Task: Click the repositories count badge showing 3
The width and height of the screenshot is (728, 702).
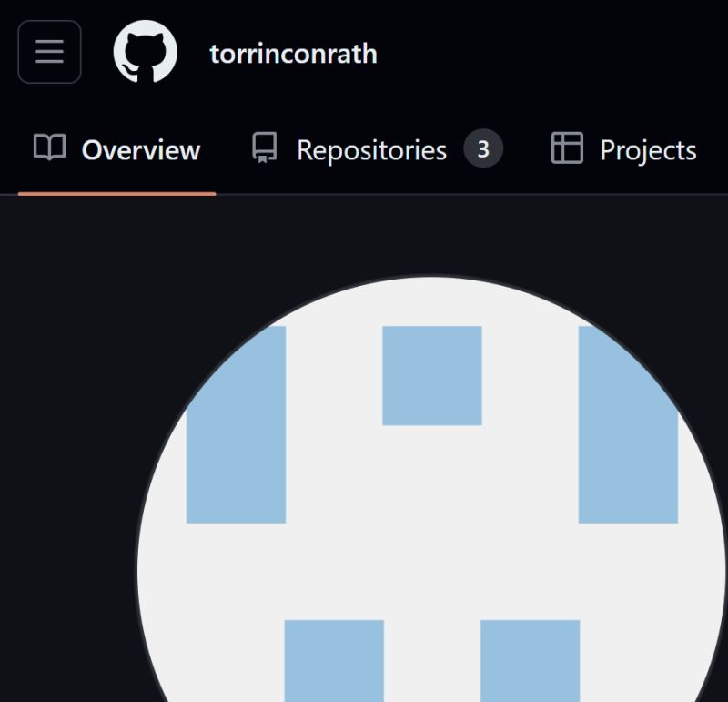Action: click(x=485, y=149)
